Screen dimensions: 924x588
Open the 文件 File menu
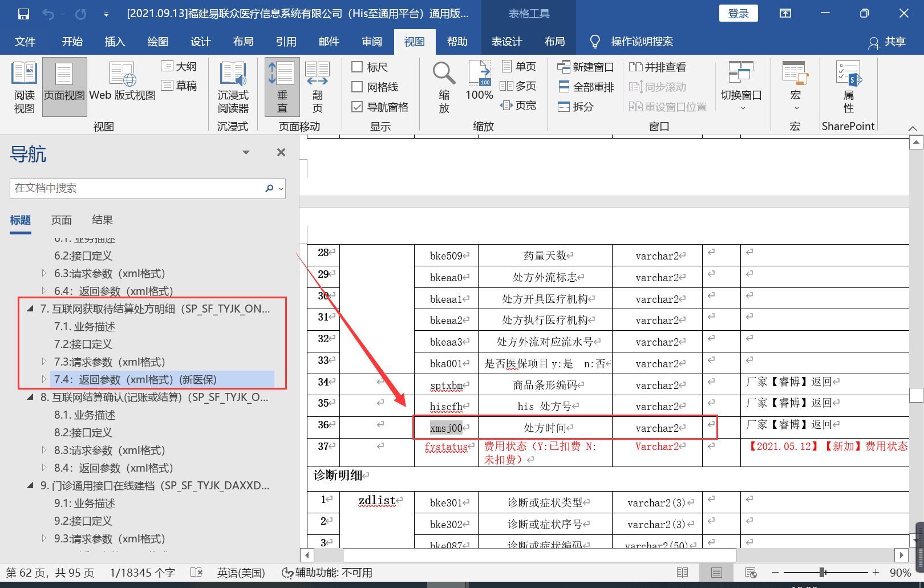click(25, 42)
